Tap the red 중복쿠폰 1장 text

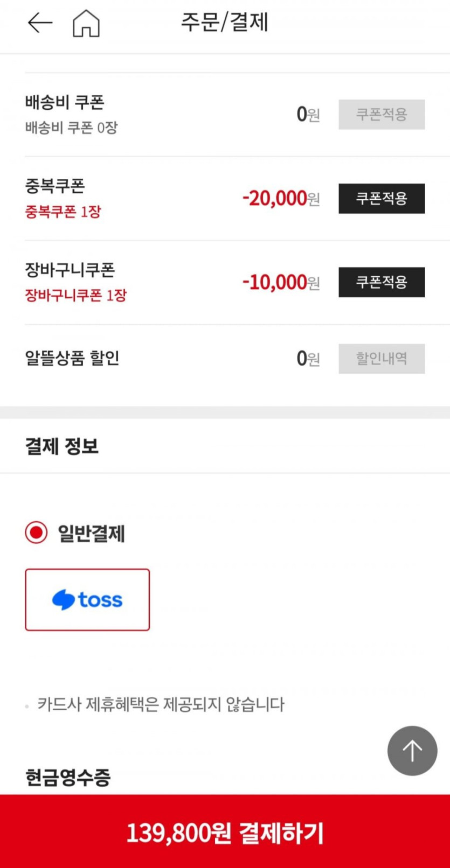point(63,212)
